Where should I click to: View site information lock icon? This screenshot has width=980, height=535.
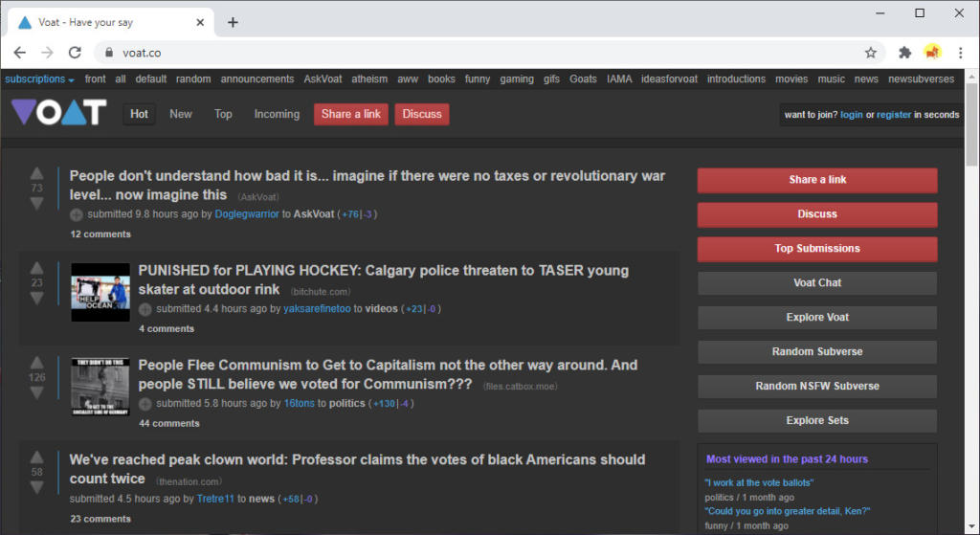109,53
